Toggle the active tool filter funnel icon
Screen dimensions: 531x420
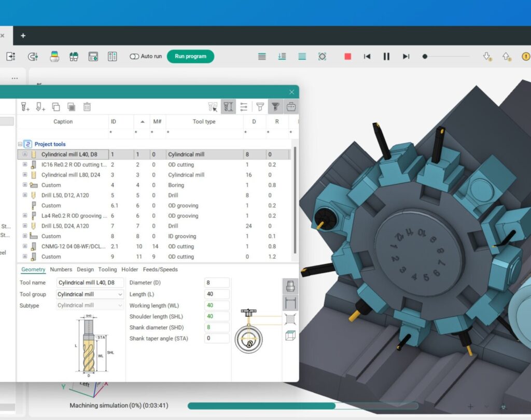click(x=275, y=107)
